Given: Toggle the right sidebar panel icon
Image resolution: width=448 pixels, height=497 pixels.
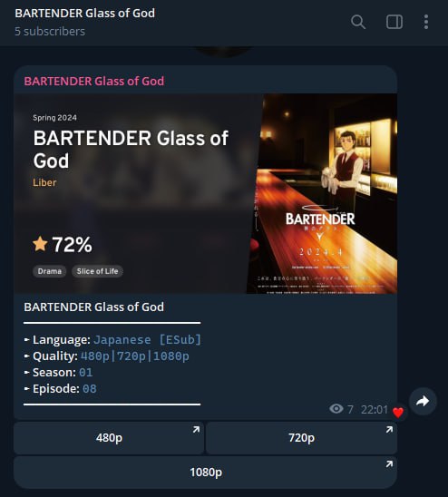Looking at the screenshot, I should [394, 22].
